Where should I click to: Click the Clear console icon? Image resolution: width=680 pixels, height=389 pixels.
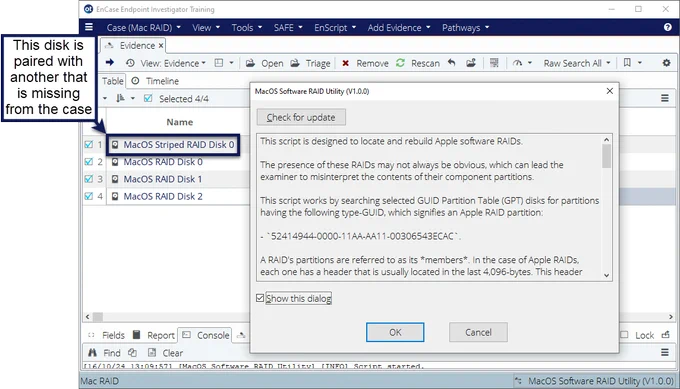point(152,353)
